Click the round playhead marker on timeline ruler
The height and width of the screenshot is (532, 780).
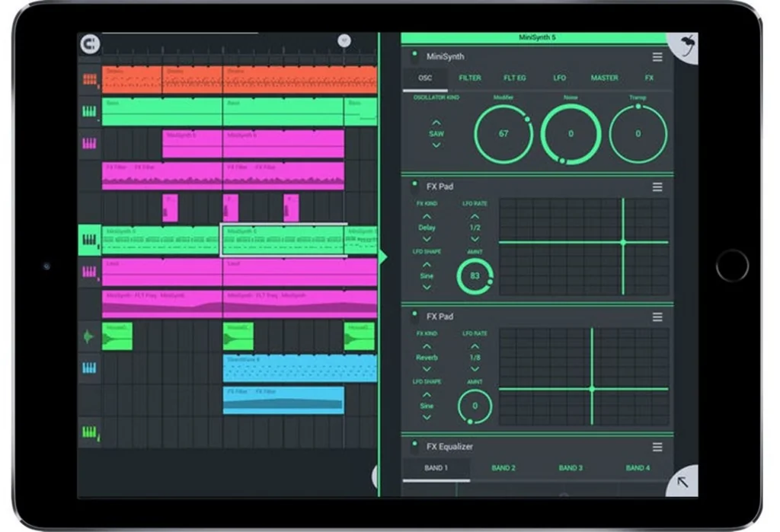pos(344,41)
